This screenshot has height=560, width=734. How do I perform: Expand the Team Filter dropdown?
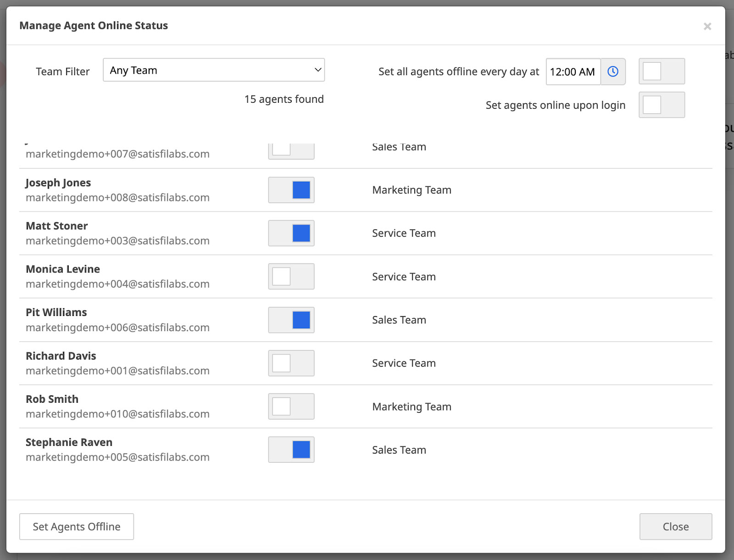click(x=214, y=70)
